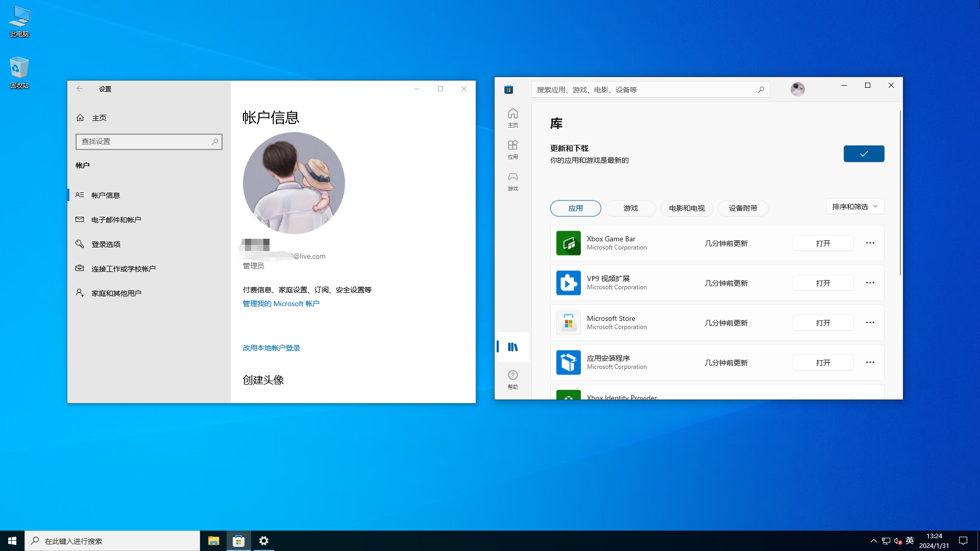
Task: Select the 应用 icon in Store sidebar
Action: [x=513, y=149]
